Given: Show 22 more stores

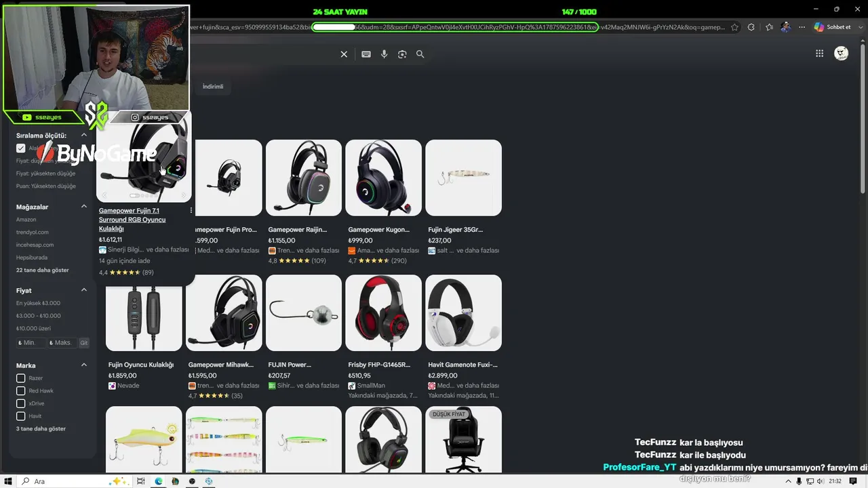Looking at the screenshot, I should [x=43, y=270].
